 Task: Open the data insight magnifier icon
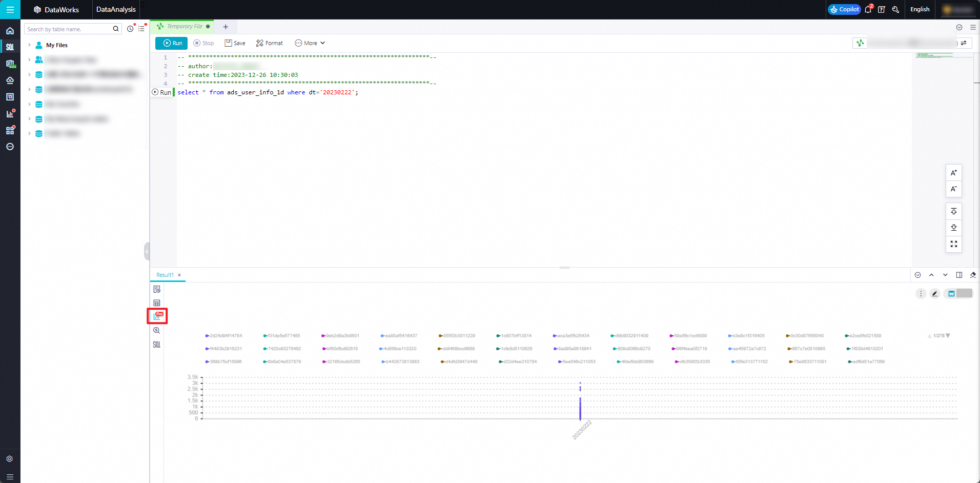click(x=157, y=331)
